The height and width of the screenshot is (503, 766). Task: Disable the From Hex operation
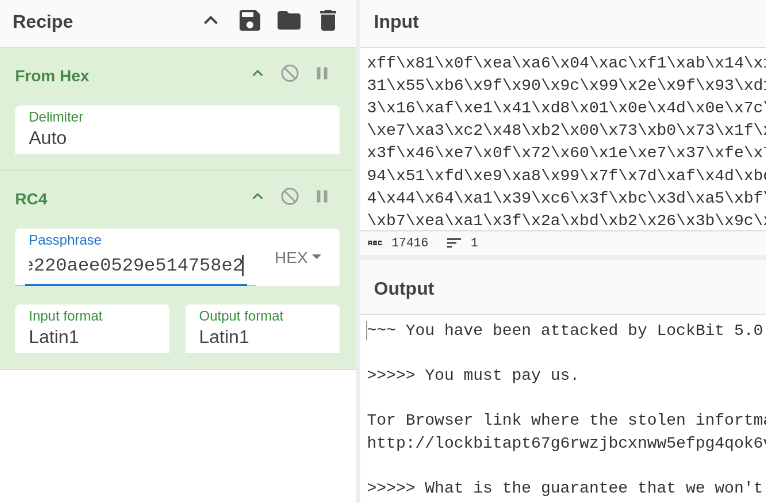click(290, 73)
